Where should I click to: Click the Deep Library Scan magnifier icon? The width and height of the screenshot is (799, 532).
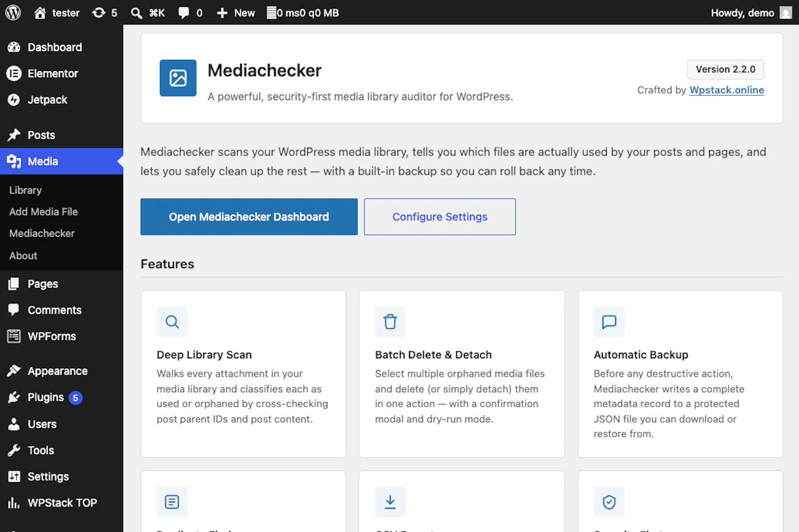pos(172,322)
